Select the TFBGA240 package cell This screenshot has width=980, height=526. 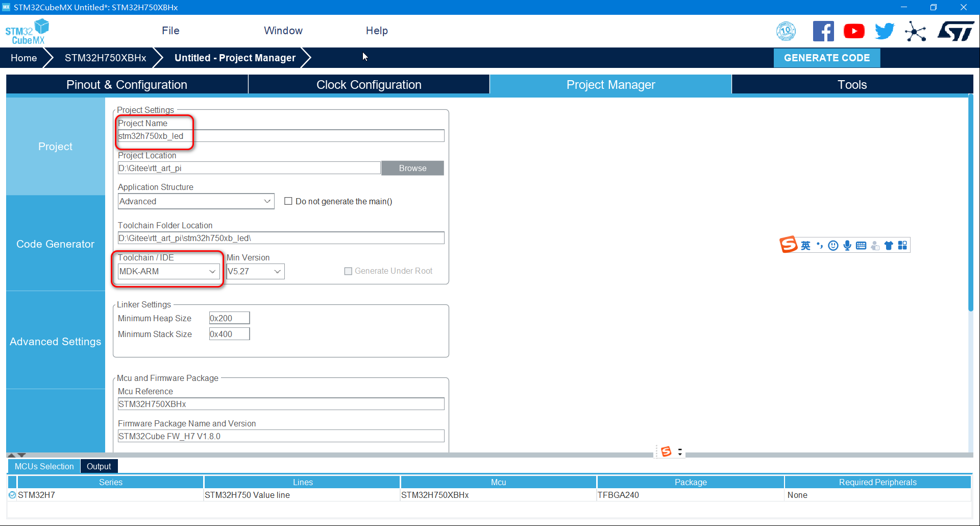coord(691,495)
